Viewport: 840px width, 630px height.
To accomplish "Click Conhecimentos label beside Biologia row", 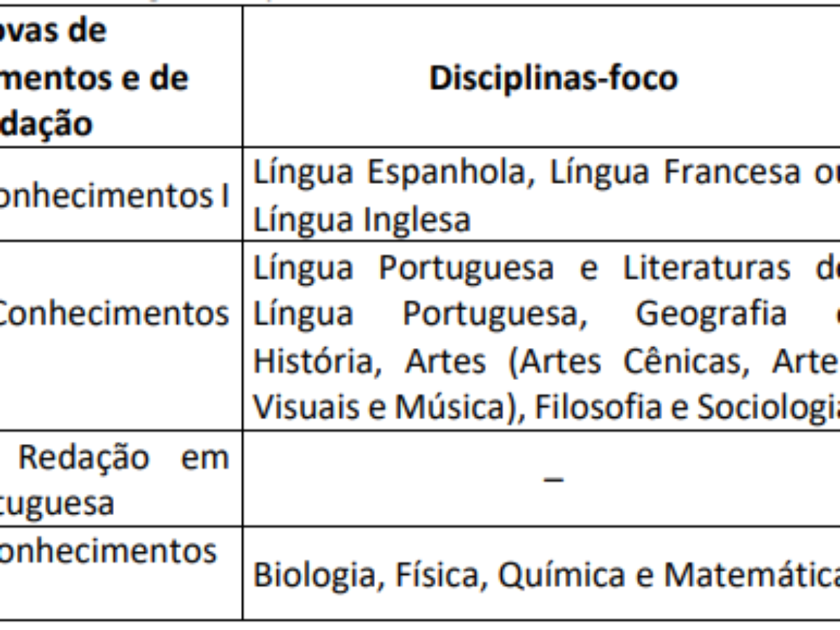I will pyautogui.click(x=108, y=551).
